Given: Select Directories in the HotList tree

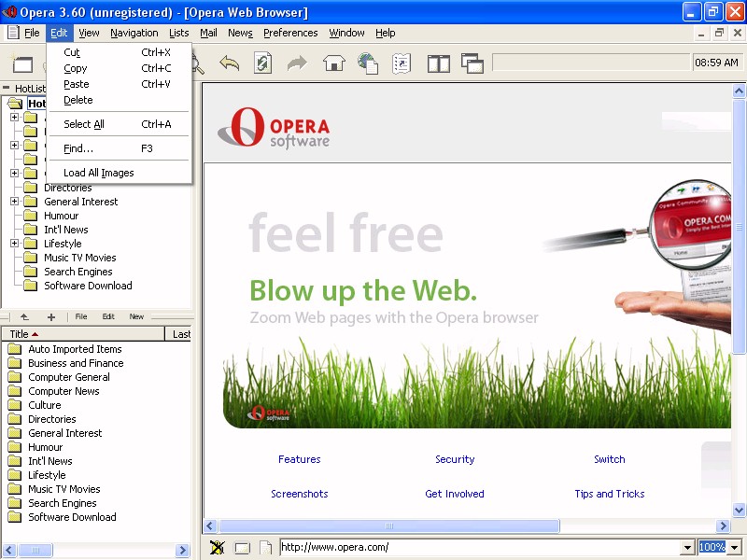Looking at the screenshot, I should click(67, 188).
